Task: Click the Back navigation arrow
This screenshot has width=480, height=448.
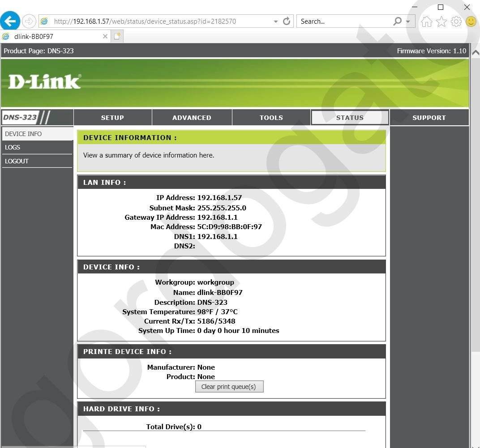Action: (x=10, y=21)
